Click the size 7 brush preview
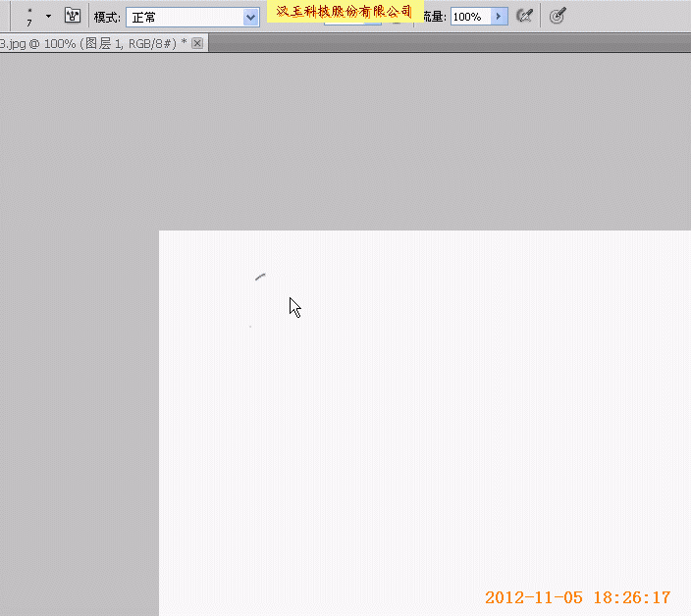 click(x=29, y=17)
